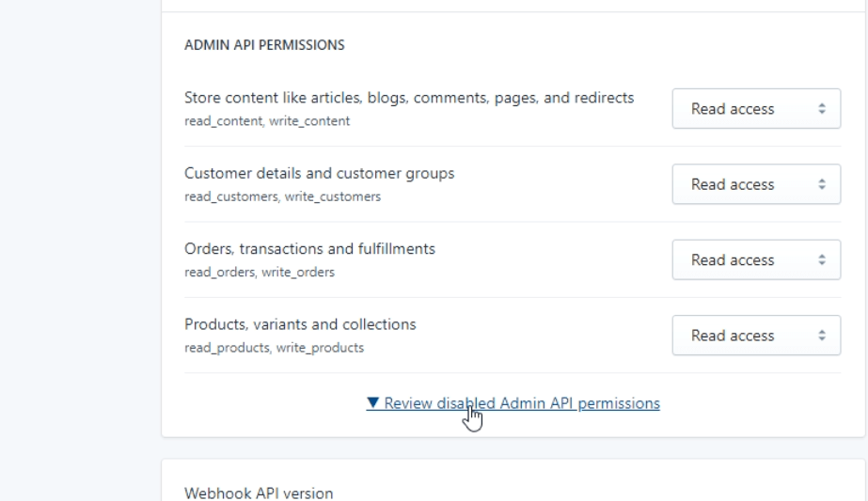Viewport: 868px width, 501px height.
Task: Click the up-down arrows in Store content selector
Action: pyautogui.click(x=822, y=109)
